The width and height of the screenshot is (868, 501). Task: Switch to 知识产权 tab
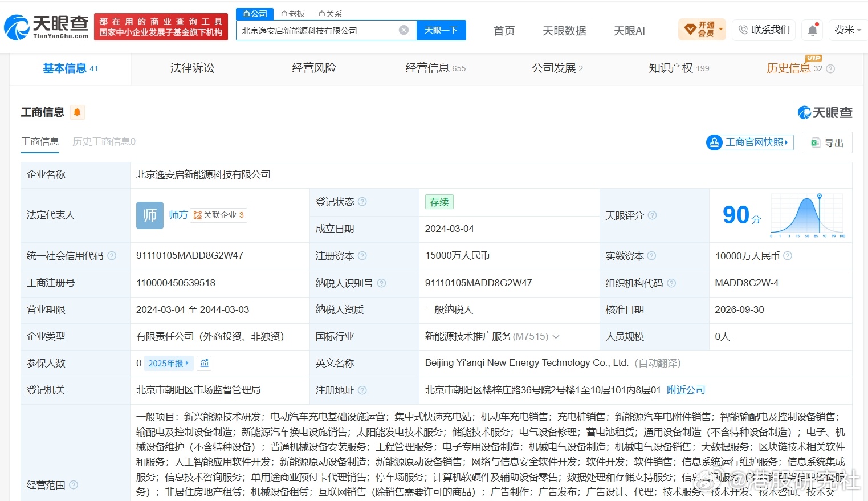coord(679,68)
